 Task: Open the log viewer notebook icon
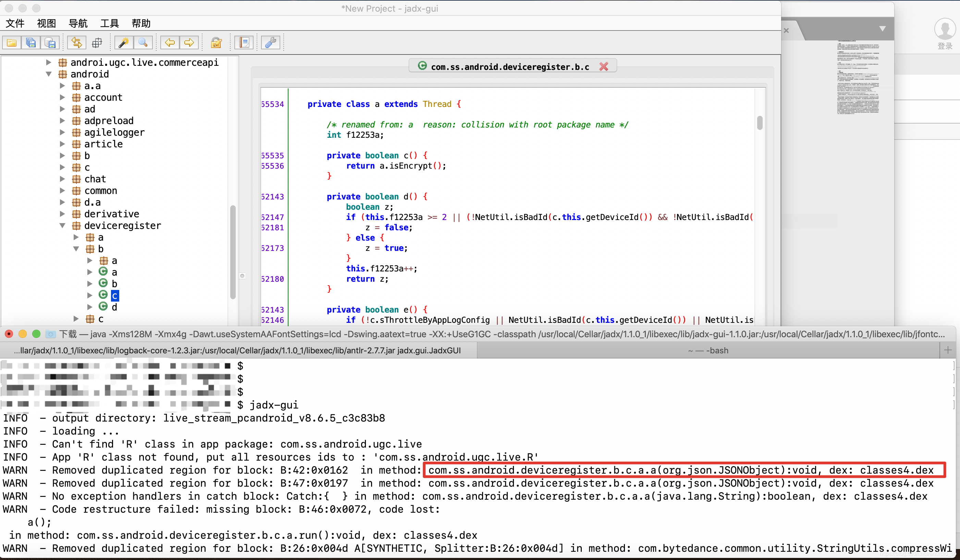[x=244, y=42]
